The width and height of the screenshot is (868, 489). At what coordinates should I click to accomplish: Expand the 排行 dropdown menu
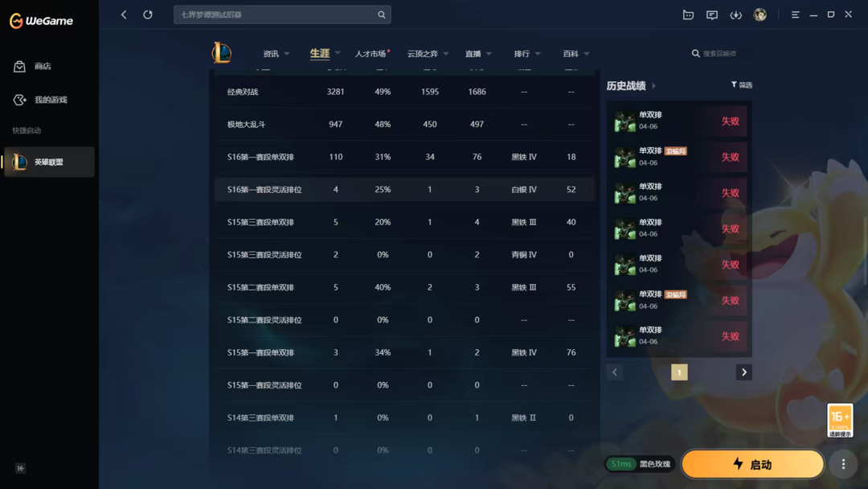coord(527,54)
